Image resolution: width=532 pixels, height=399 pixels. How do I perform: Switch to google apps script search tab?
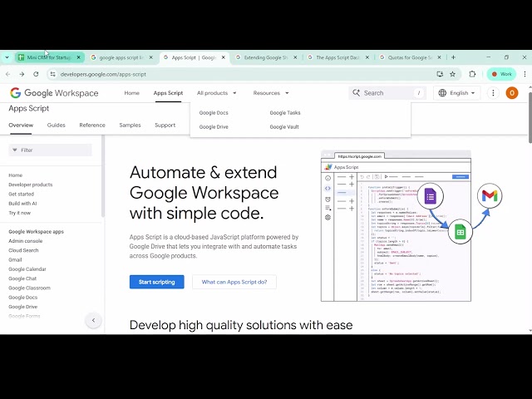(121, 57)
